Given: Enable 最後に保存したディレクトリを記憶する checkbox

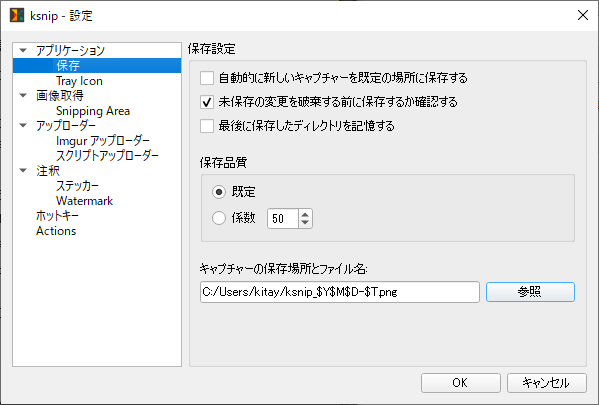Looking at the screenshot, I should 207,126.
